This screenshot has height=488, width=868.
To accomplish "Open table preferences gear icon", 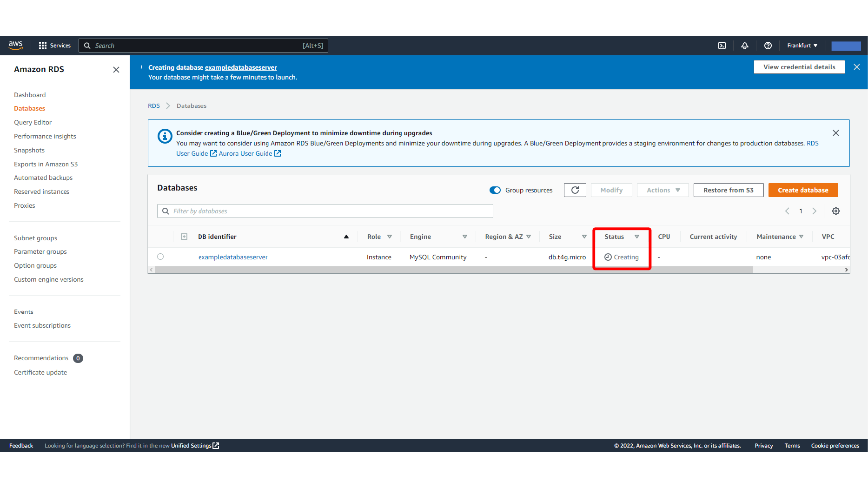I will 836,211.
